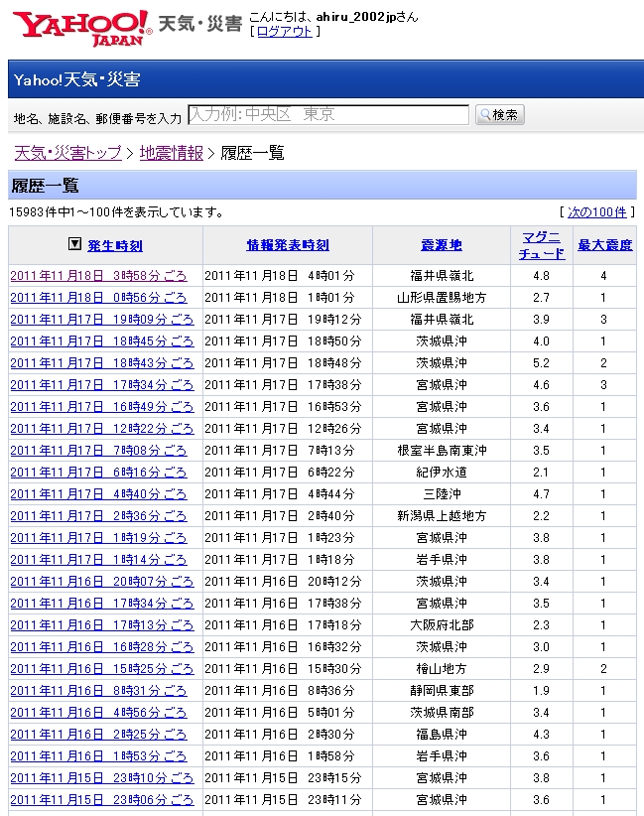Open the 2011年11月15日 23時06分 earthquake entry
Image resolution: width=644 pixels, height=816 pixels.
[101, 800]
